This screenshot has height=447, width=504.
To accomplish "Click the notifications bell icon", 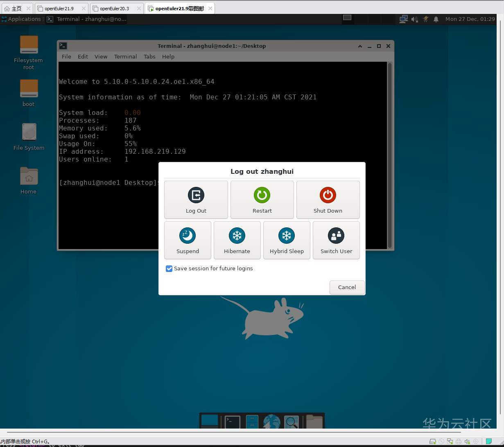I will tap(436, 19).
